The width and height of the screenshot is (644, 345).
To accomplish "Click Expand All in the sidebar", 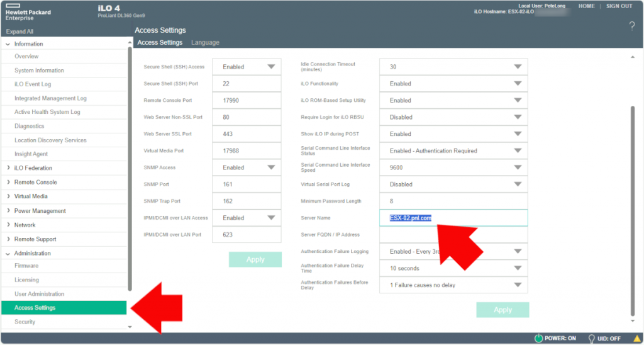I will (19, 31).
